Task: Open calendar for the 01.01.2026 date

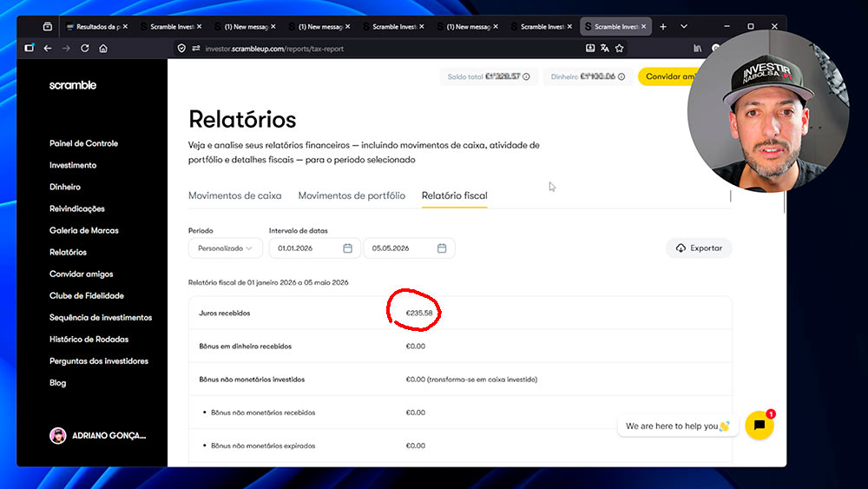Action: pyautogui.click(x=347, y=248)
